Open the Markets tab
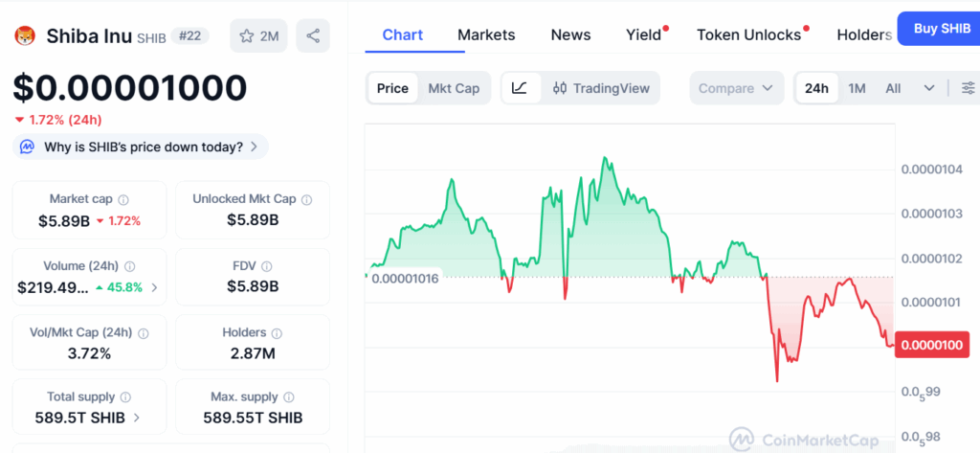The image size is (980, 453). pyautogui.click(x=486, y=35)
